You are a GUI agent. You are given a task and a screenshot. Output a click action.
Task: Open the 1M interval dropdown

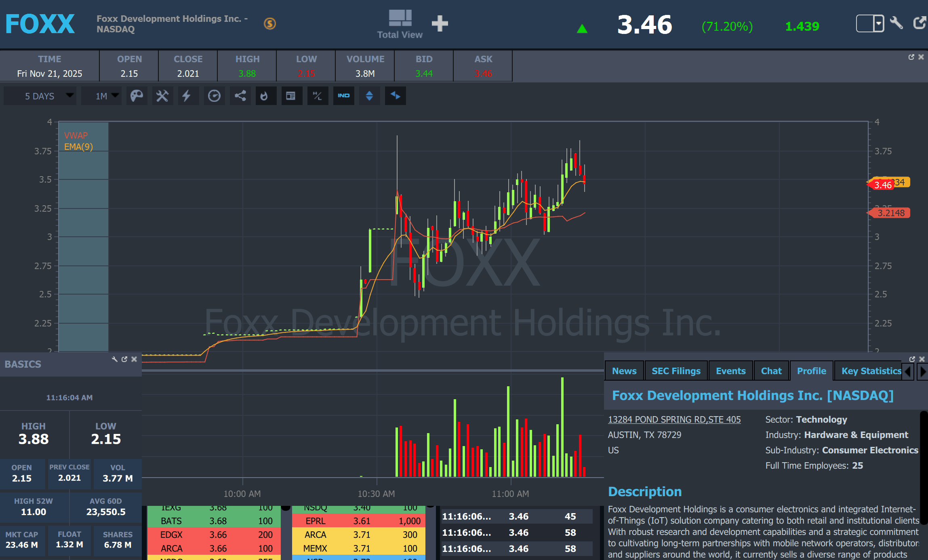[102, 96]
